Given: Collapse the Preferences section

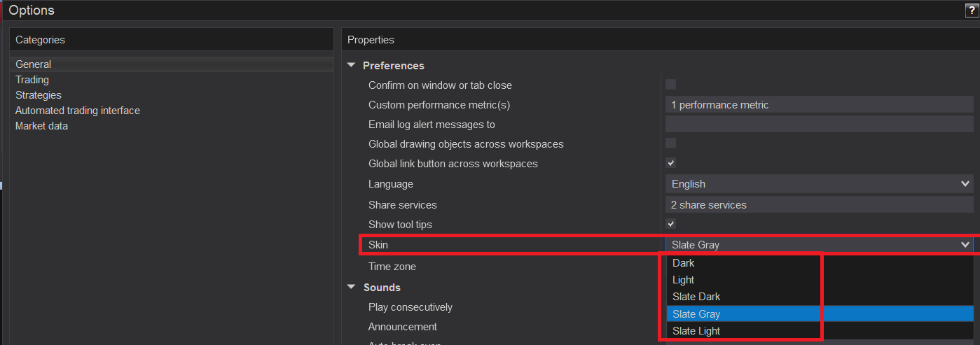Looking at the screenshot, I should (352, 66).
